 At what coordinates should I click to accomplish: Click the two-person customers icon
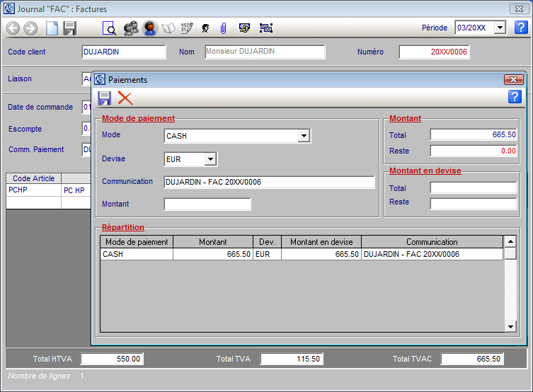pos(130,28)
